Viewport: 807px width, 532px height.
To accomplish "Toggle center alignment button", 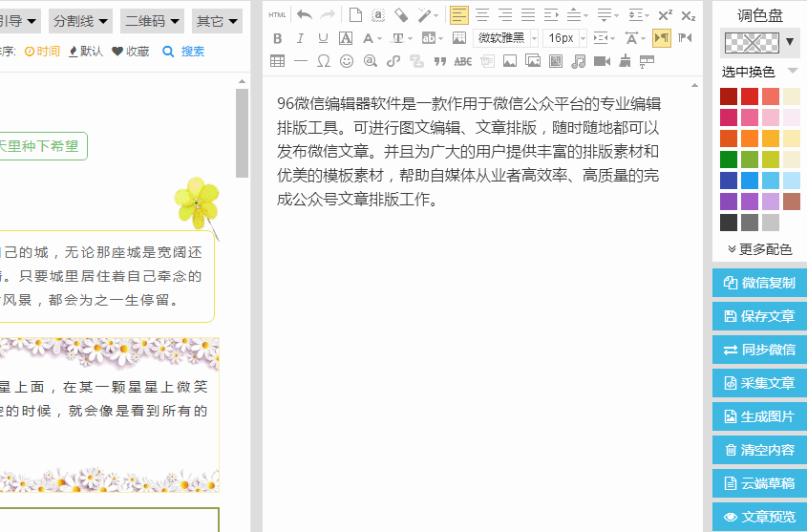I will pos(481,15).
